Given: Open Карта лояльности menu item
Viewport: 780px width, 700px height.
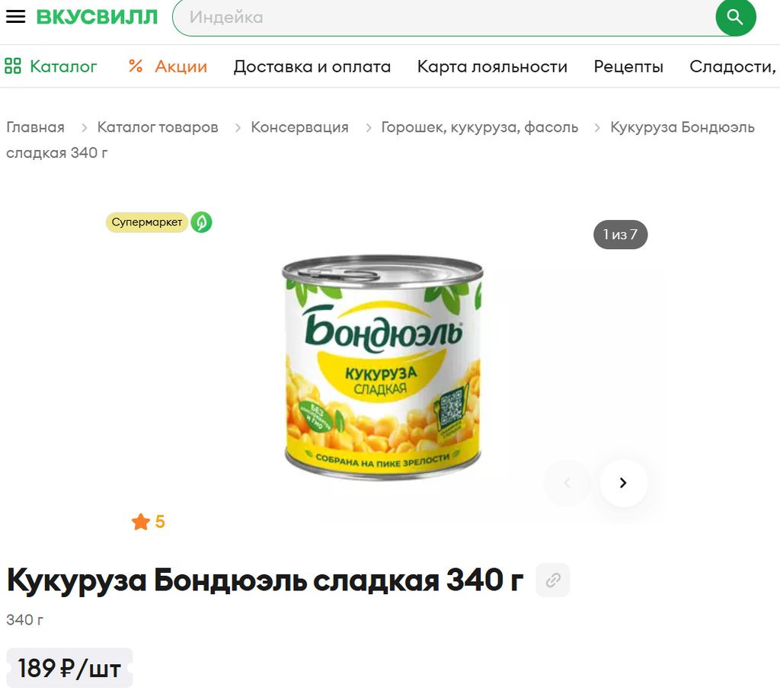Looking at the screenshot, I should [492, 66].
